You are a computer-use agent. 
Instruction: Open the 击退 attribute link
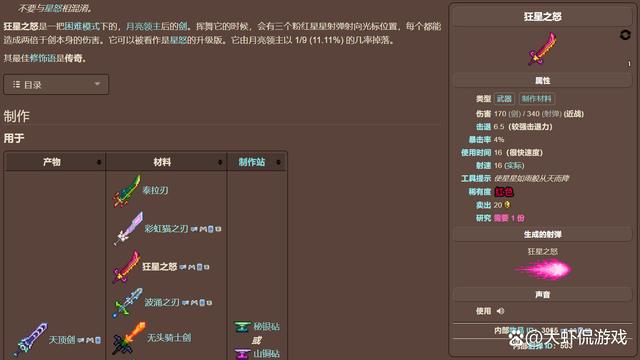point(483,127)
